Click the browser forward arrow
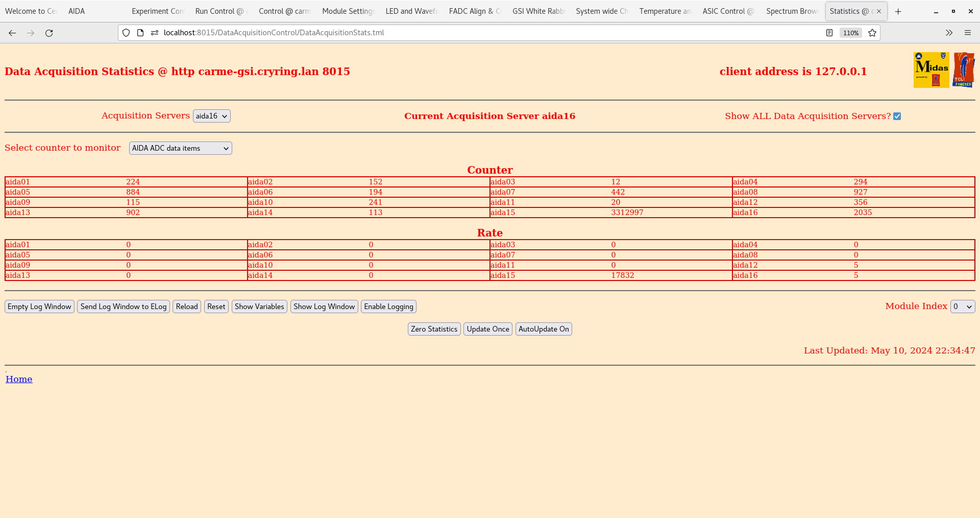 [30, 33]
